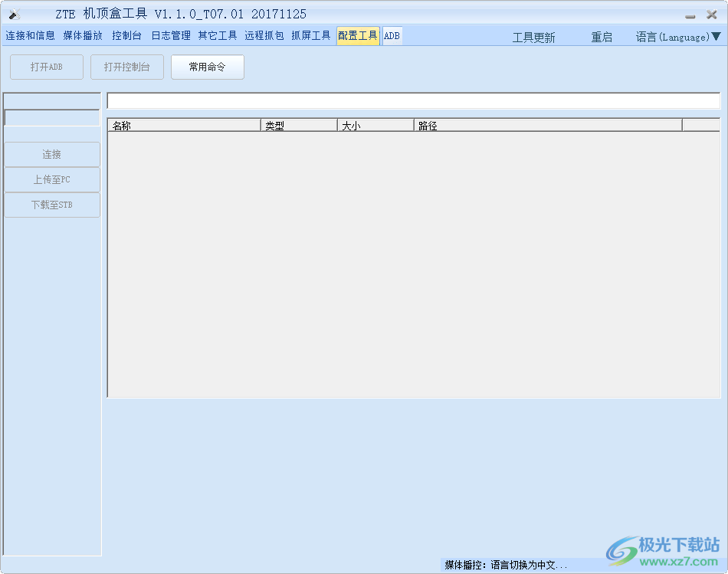Click the 打开ADB button
The width and height of the screenshot is (728, 574).
(x=47, y=67)
